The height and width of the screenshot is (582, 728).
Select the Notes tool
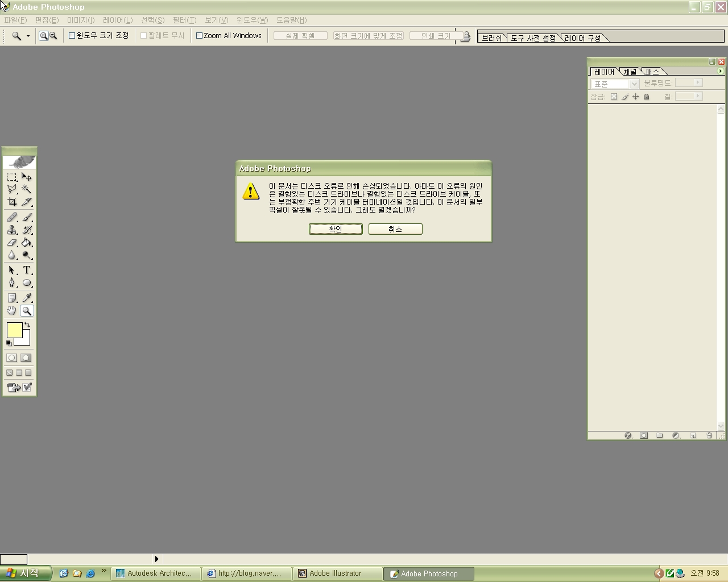click(12, 298)
